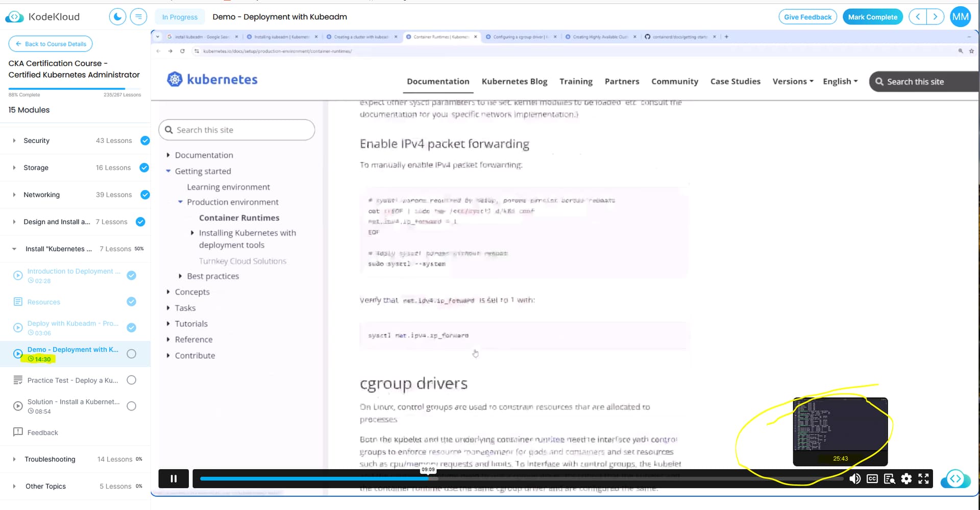Open the video transcript icon

889,478
